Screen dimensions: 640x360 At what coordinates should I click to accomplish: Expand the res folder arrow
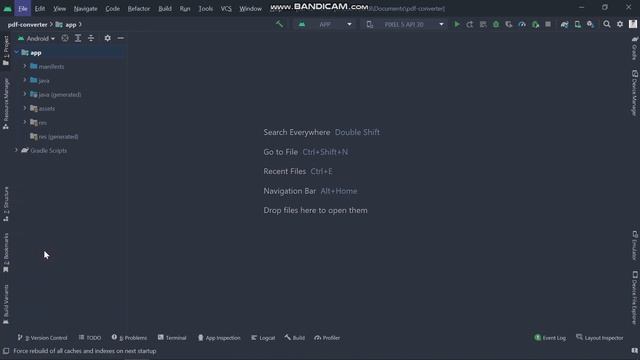(x=25, y=122)
